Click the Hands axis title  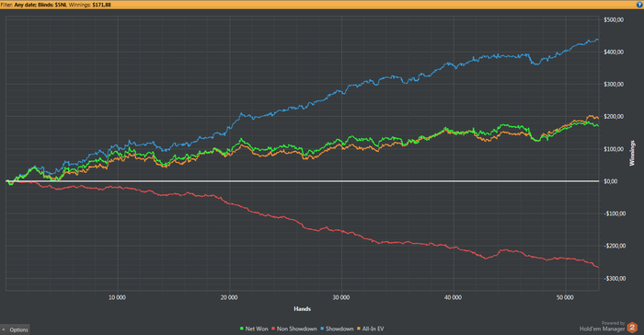point(303,308)
